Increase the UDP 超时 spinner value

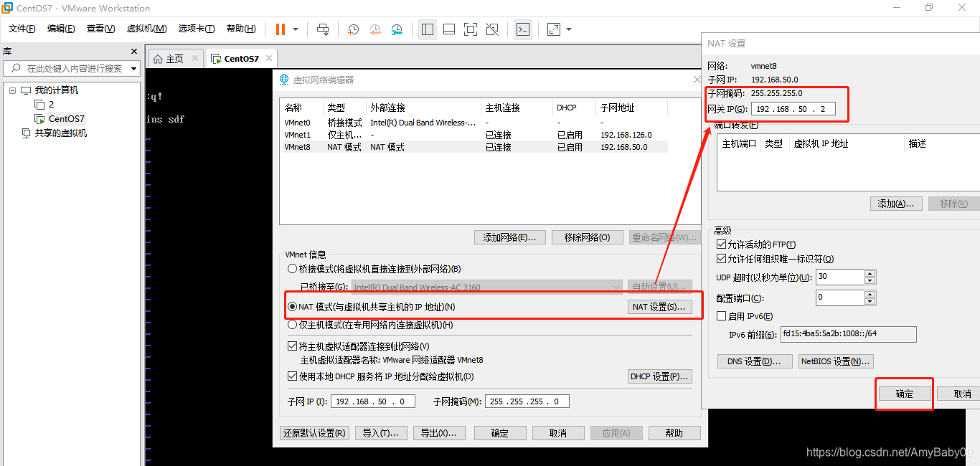pos(870,273)
